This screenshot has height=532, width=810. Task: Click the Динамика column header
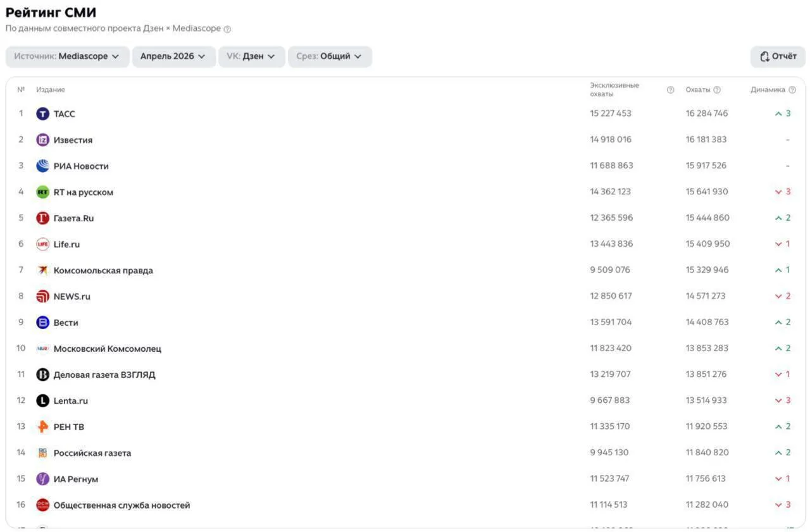tap(768, 90)
